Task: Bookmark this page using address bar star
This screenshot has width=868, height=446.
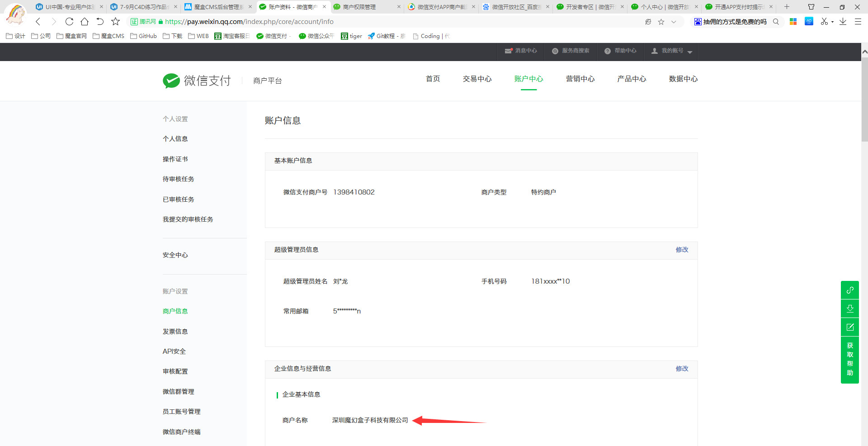Action: point(661,22)
